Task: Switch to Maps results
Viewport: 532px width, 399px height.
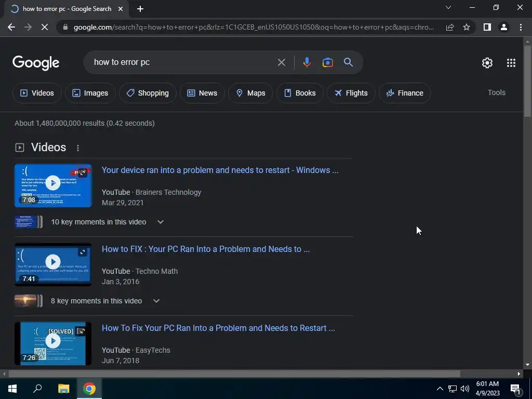Action: coord(250,93)
